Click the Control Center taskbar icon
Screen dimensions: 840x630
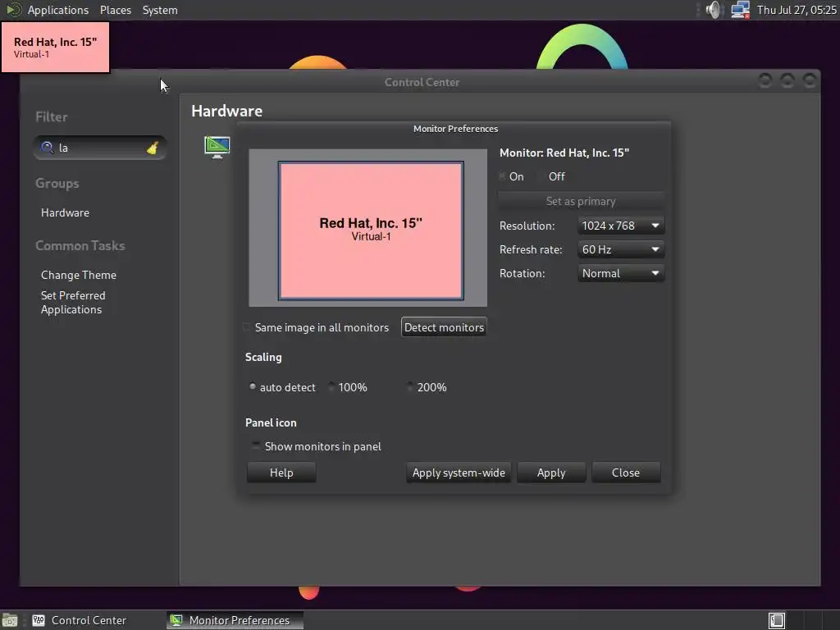[39, 620]
